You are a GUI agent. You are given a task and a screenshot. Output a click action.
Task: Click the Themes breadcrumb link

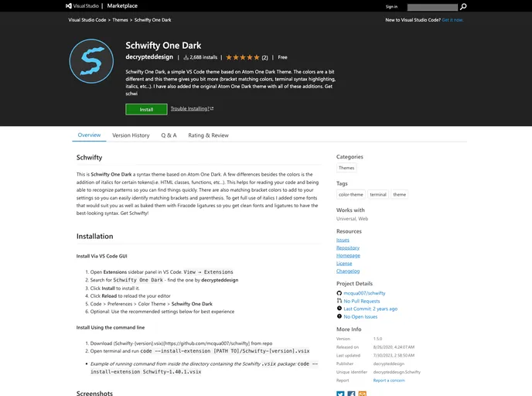pyautogui.click(x=121, y=19)
